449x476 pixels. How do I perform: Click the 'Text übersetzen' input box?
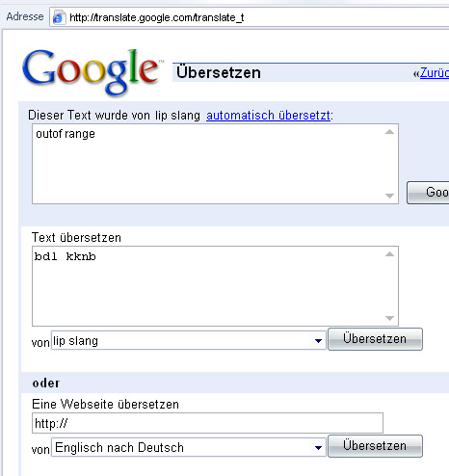tap(215, 286)
